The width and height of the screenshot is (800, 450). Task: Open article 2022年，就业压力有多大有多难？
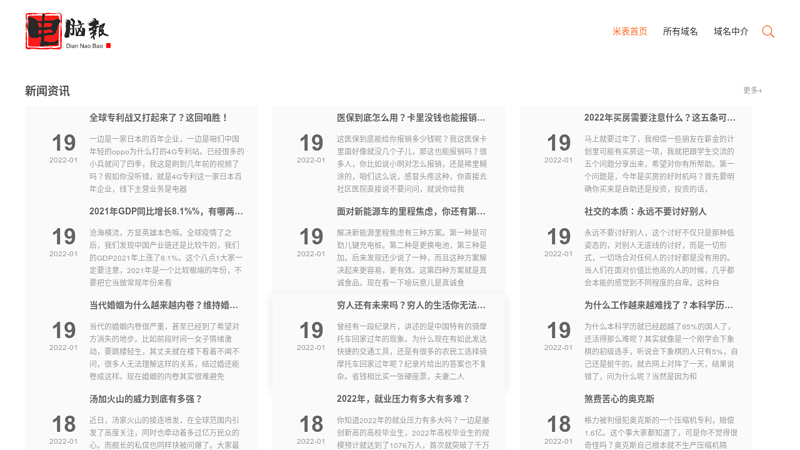pos(403,399)
